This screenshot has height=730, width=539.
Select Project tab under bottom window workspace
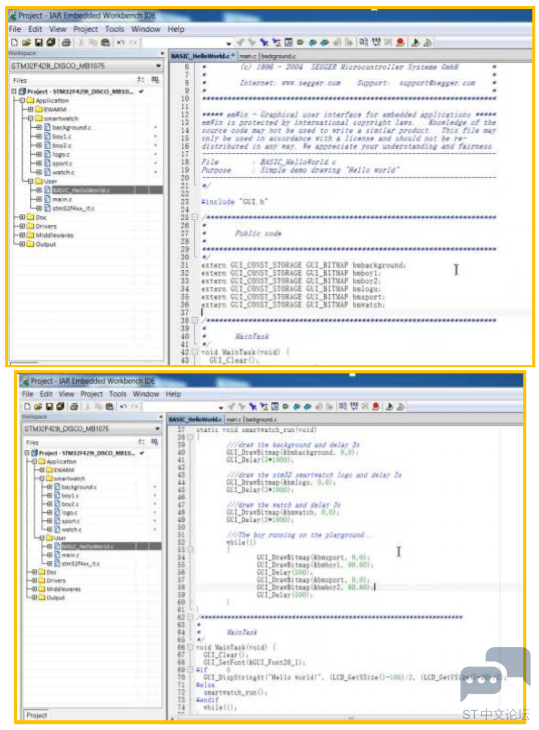(36, 715)
